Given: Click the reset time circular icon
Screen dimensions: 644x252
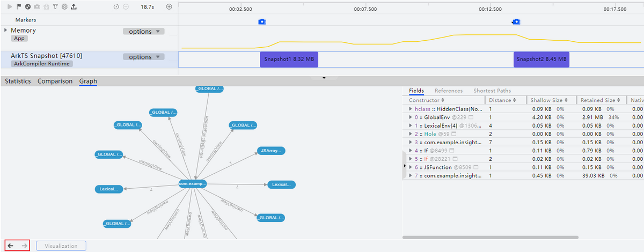Looking at the screenshot, I should point(116,7).
